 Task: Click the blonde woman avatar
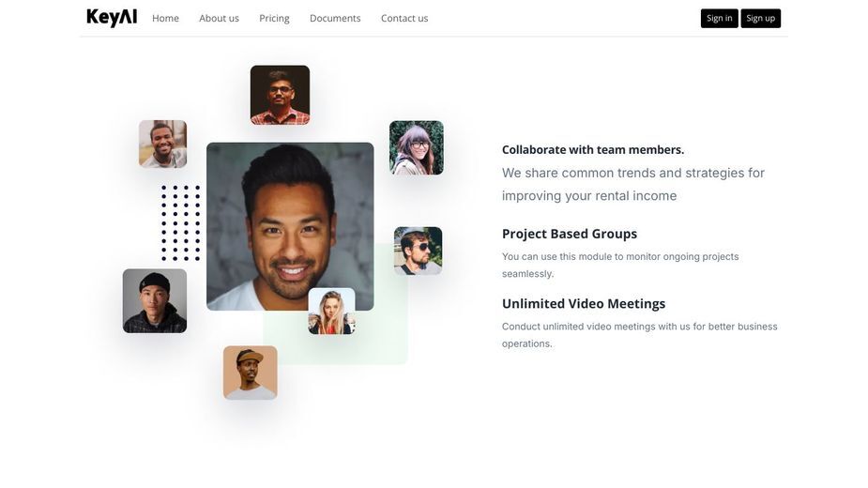pyautogui.click(x=331, y=312)
